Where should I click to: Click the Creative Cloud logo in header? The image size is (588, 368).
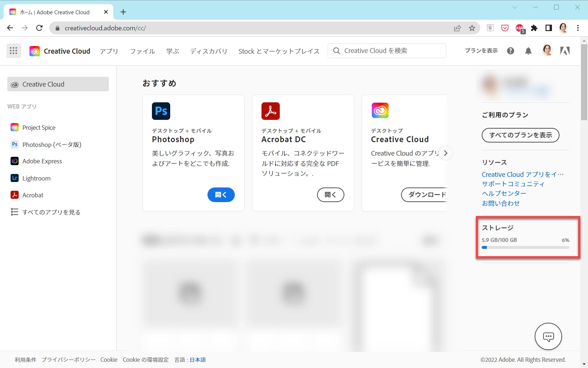[x=35, y=51]
